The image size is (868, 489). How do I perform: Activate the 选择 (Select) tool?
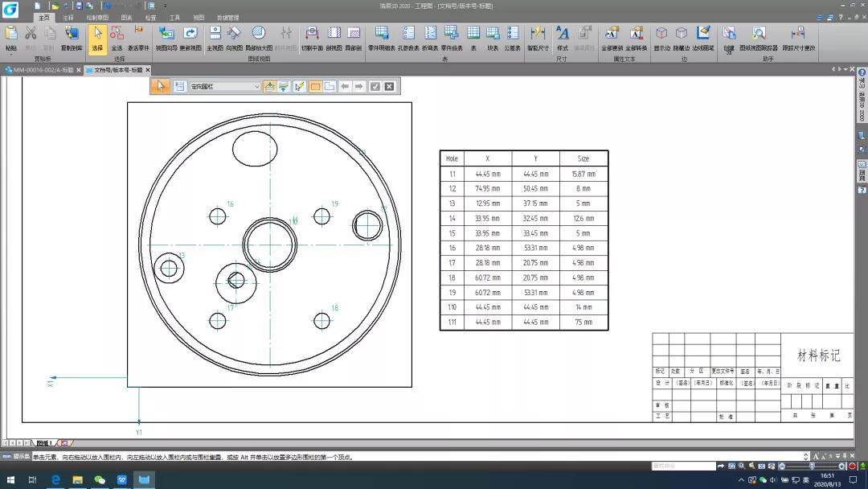(97, 39)
